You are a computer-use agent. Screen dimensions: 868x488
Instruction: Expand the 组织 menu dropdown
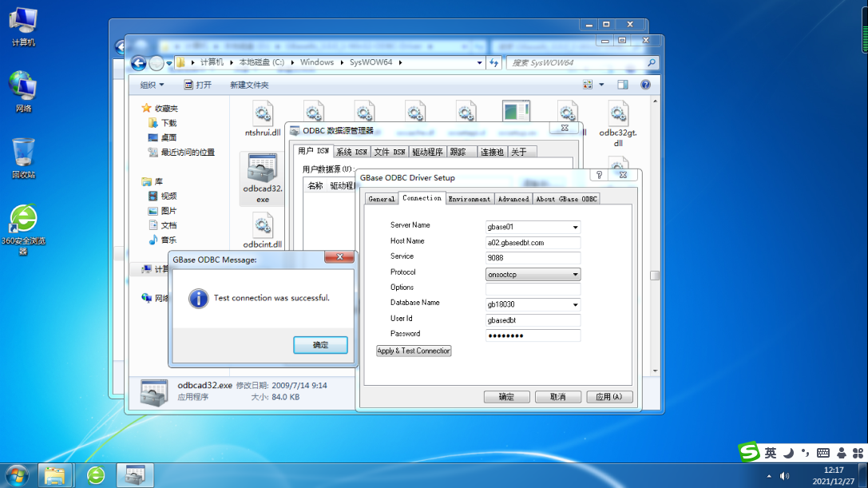click(x=152, y=85)
